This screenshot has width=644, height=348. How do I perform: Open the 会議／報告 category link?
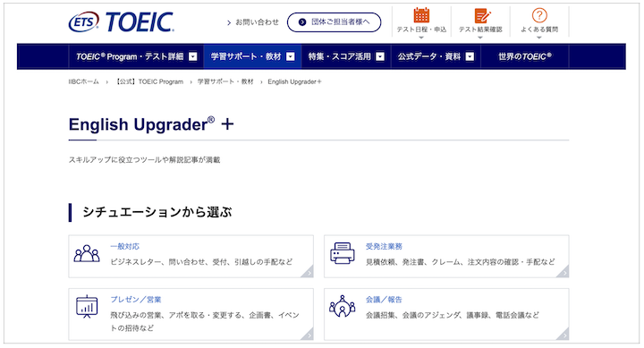tap(384, 300)
